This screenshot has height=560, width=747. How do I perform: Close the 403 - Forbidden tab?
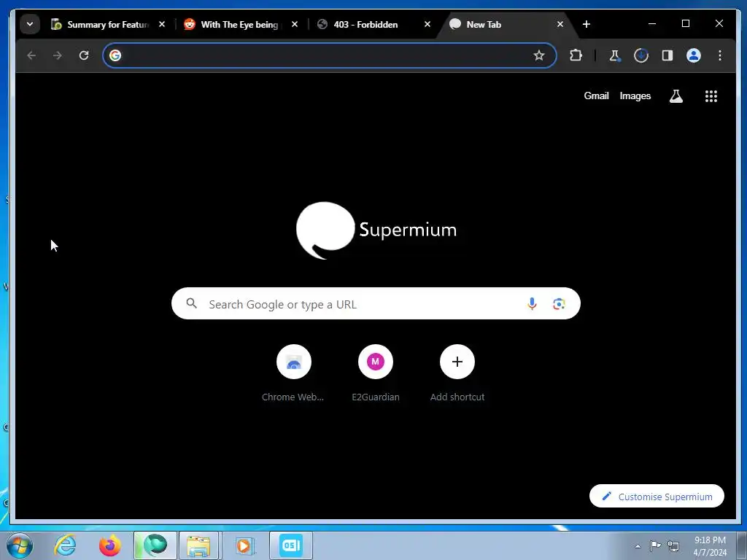(x=427, y=24)
